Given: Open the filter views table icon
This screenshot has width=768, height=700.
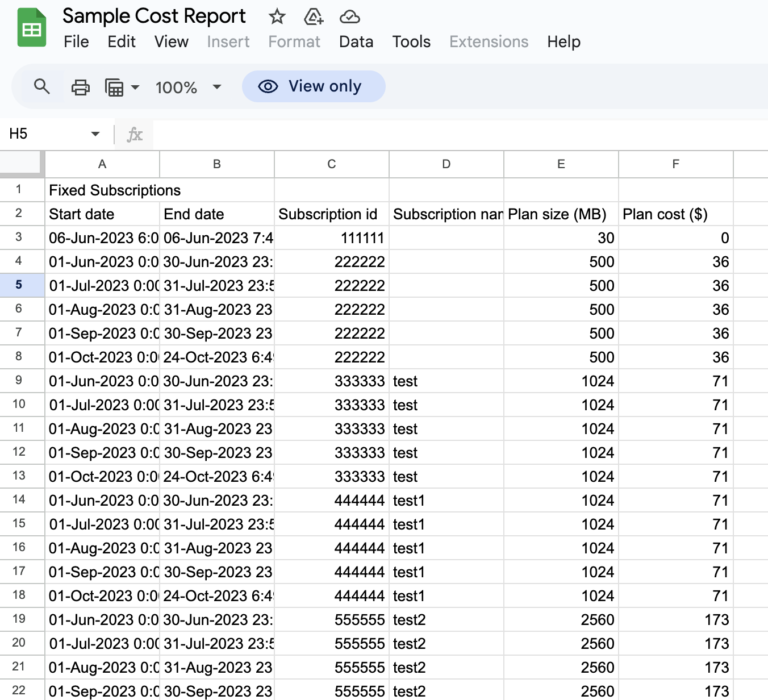Looking at the screenshot, I should coord(115,88).
